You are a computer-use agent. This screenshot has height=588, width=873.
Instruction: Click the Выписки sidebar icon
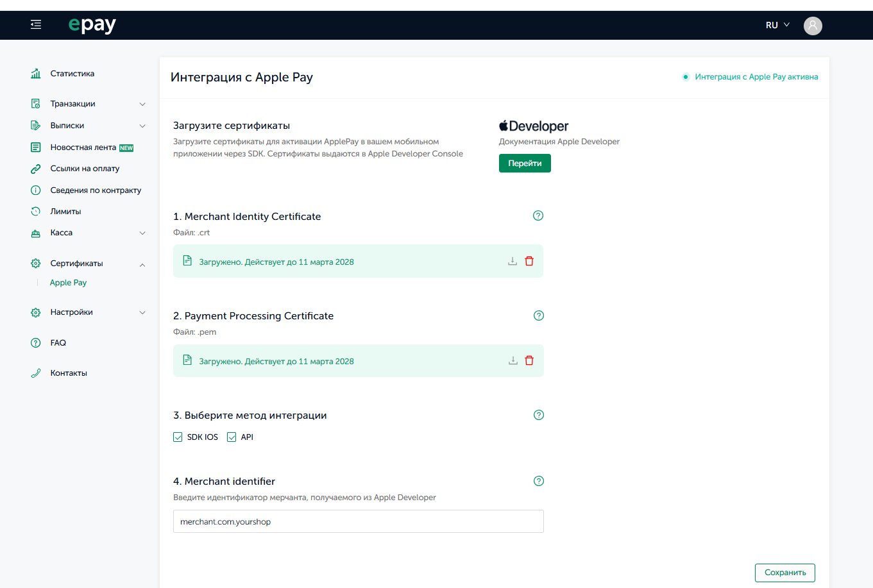pyautogui.click(x=36, y=126)
